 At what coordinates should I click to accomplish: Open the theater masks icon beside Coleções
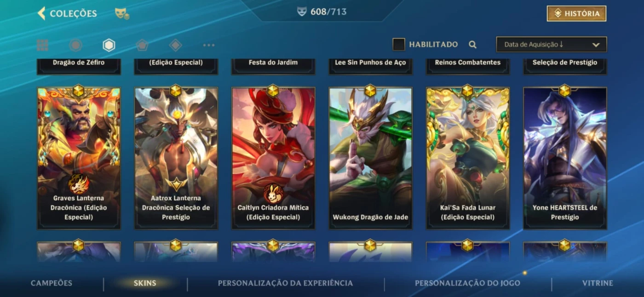coord(122,14)
